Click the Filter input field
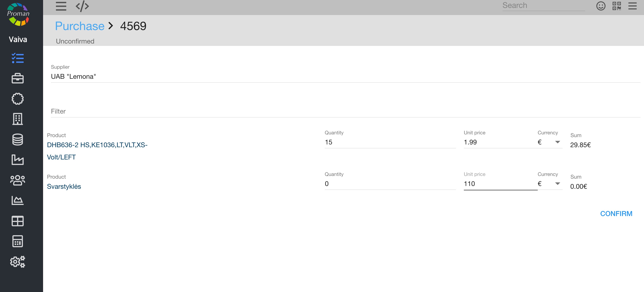Image resolution: width=644 pixels, height=292 pixels. [345, 111]
